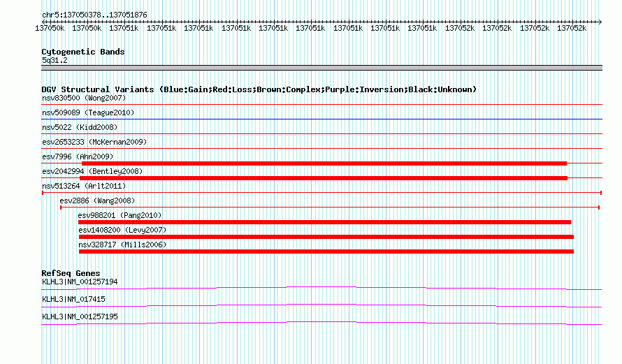Click the red span line of esv2886
This screenshot has height=364, width=622.
(330, 208)
